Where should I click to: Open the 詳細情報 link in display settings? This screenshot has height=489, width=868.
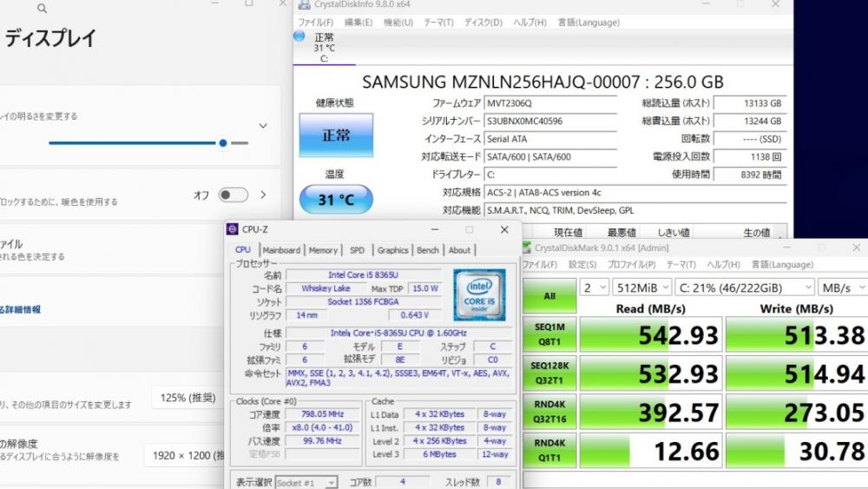pyautogui.click(x=23, y=309)
